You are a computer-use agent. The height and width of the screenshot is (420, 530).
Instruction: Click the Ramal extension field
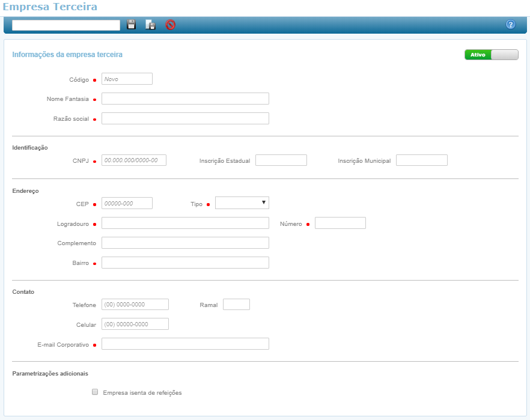coord(236,305)
